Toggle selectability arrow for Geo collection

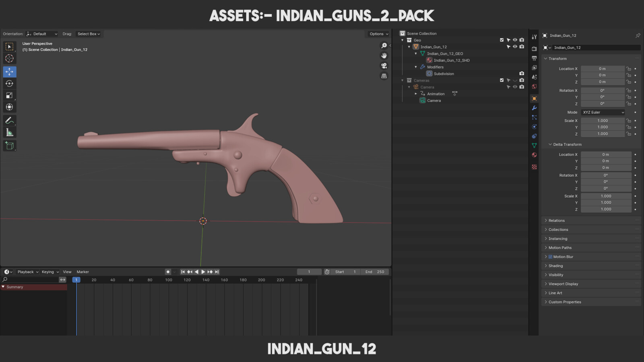508,40
